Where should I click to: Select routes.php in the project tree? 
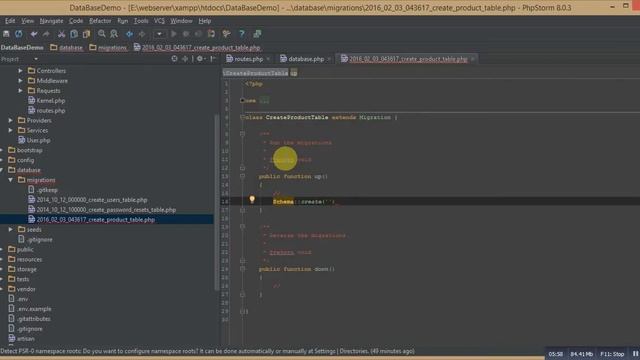pos(47,111)
